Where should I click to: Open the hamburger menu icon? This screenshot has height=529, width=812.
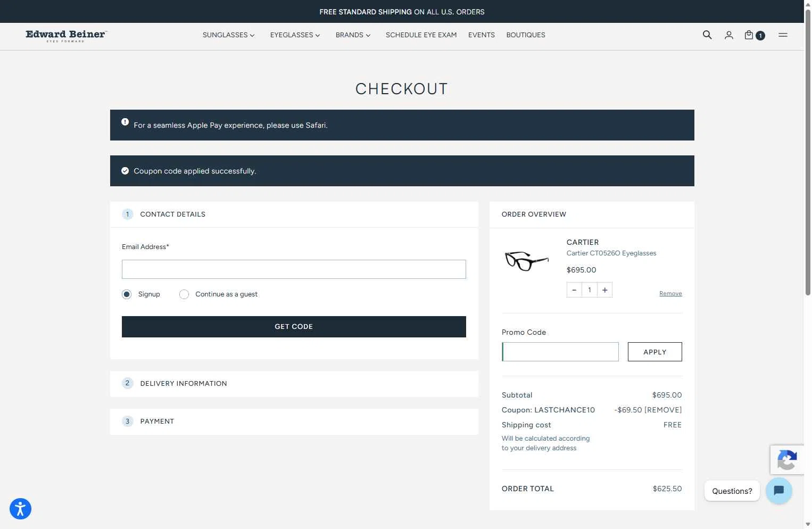[783, 35]
